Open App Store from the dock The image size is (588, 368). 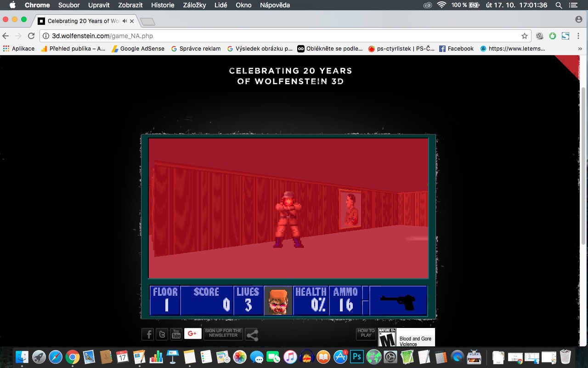tap(340, 357)
